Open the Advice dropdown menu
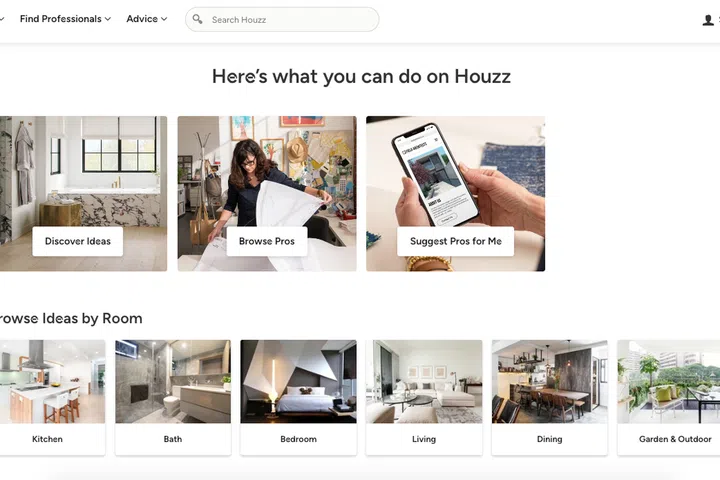Image resolution: width=720 pixels, height=480 pixels. [x=146, y=19]
